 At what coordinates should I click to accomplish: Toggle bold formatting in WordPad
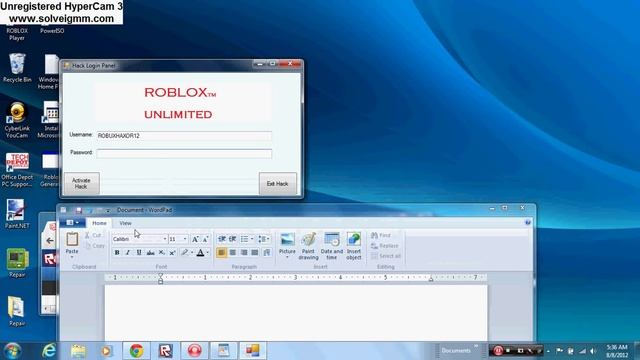[117, 253]
